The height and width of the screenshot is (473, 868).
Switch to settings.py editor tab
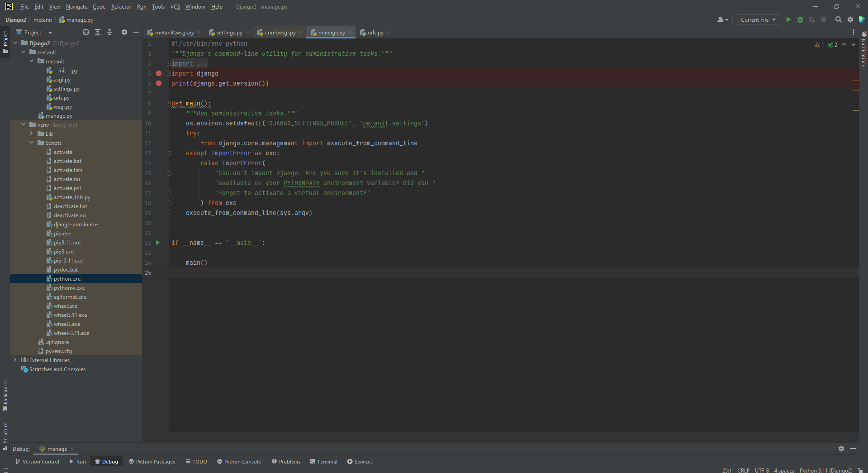229,32
